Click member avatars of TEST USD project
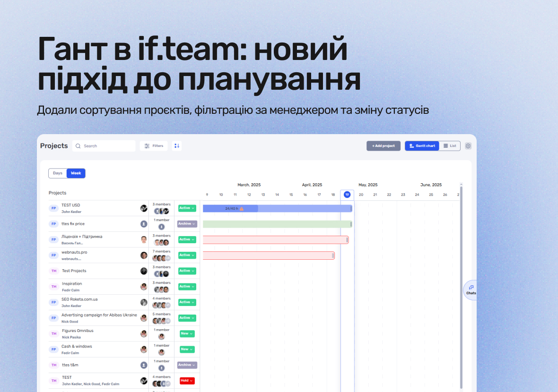This screenshot has height=392, width=558. (162, 211)
